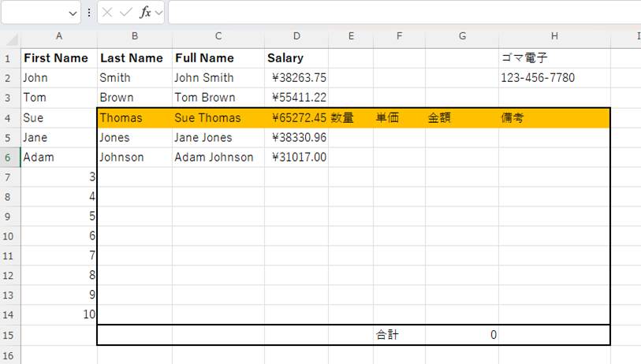This screenshot has width=641, height=364.
Task: Click the Insert Function fx icon
Action: [x=145, y=13]
